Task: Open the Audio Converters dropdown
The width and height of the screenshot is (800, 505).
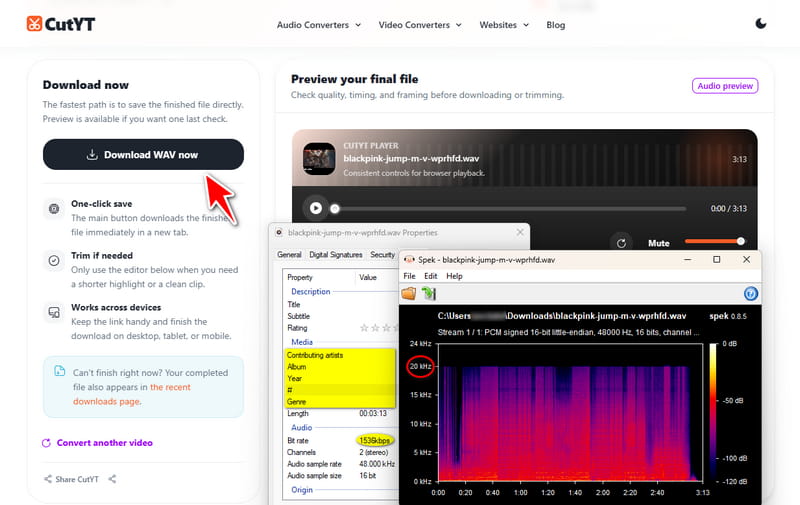Action: 319,25
